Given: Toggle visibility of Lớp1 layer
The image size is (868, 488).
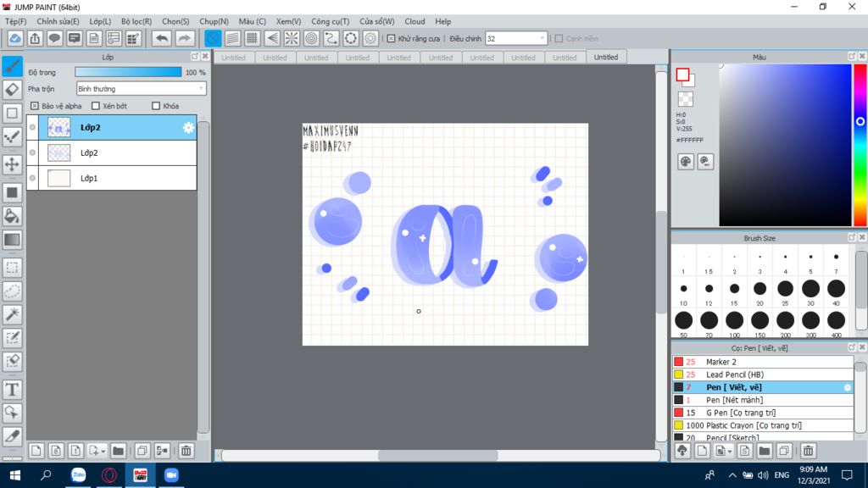Looking at the screenshot, I should point(33,178).
